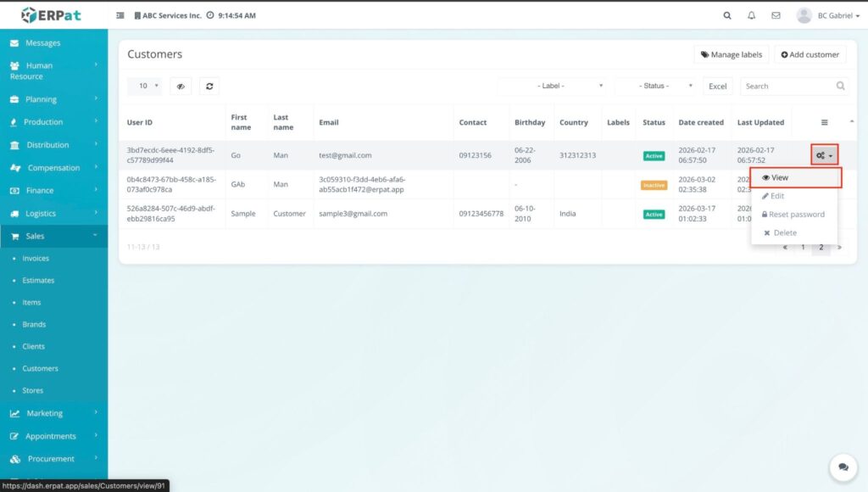Image resolution: width=868 pixels, height=492 pixels.
Task: Open the notifications bell icon
Action: click(751, 15)
